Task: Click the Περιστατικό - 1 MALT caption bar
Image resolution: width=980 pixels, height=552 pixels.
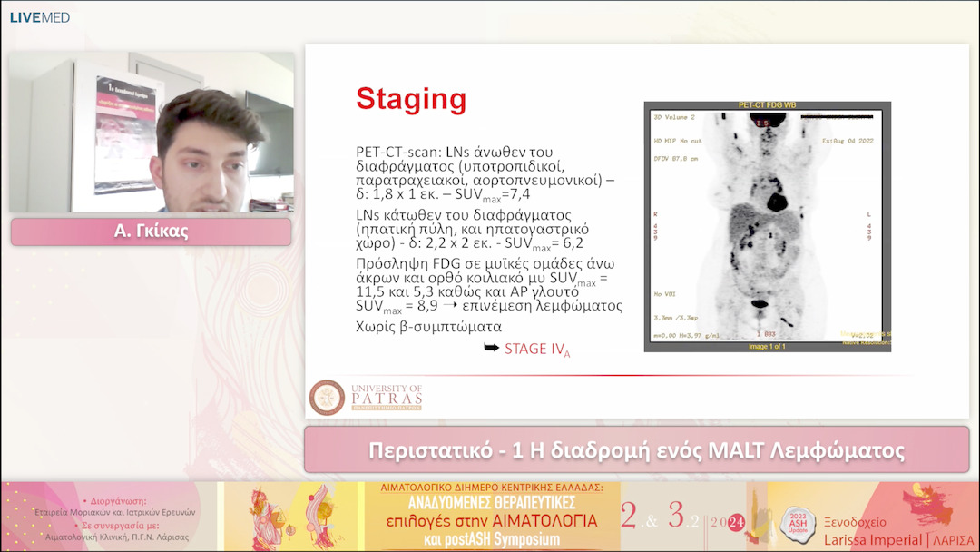Action: [x=636, y=450]
